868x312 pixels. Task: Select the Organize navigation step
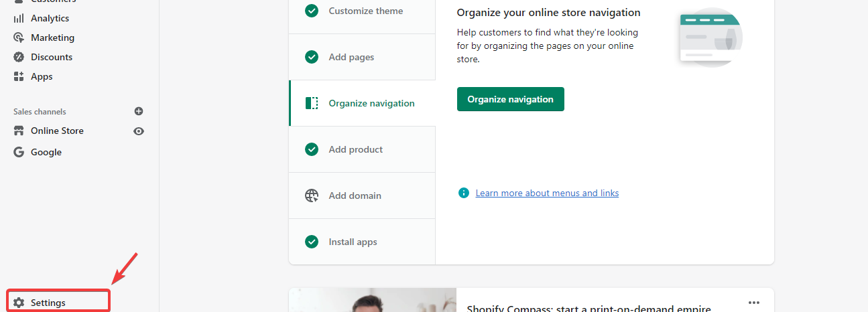(x=371, y=103)
